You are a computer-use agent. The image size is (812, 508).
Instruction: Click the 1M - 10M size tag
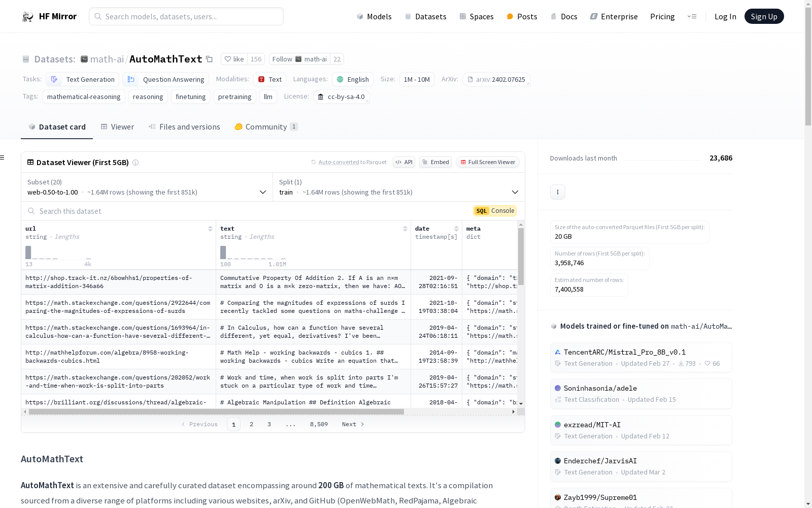pyautogui.click(x=417, y=79)
